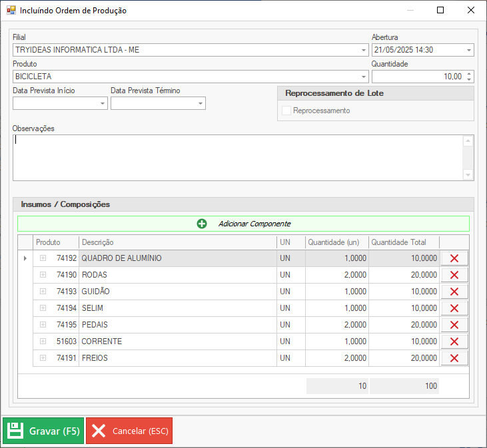
Task: Delete the PEDAIS component row
Action: [x=454, y=325]
